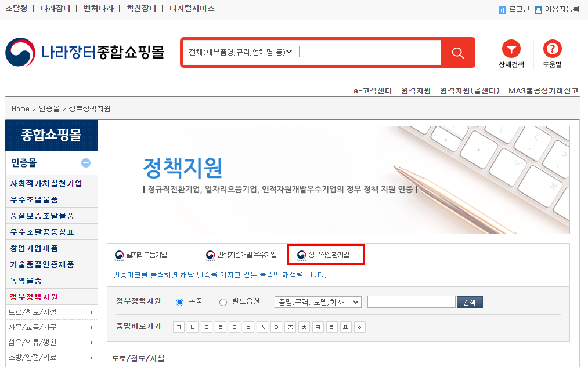
Task: Jump to product names starting with ㅂ
Action: tap(248, 327)
